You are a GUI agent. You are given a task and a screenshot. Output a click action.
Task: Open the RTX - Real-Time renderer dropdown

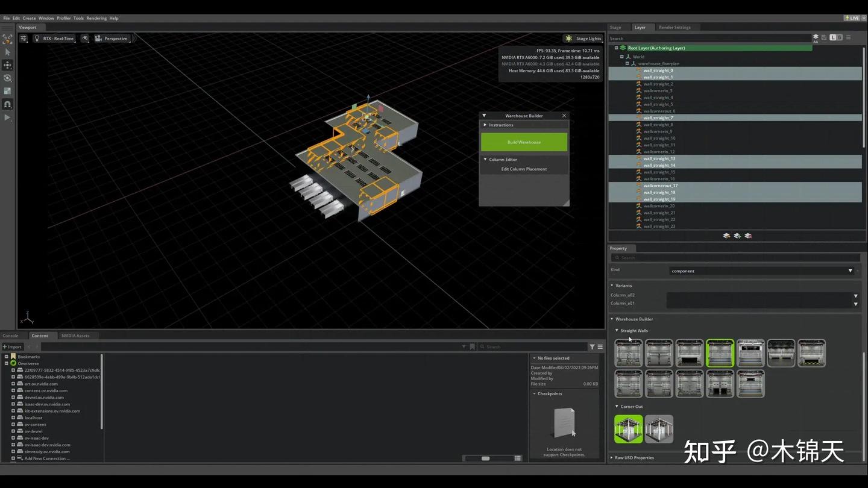pos(57,38)
